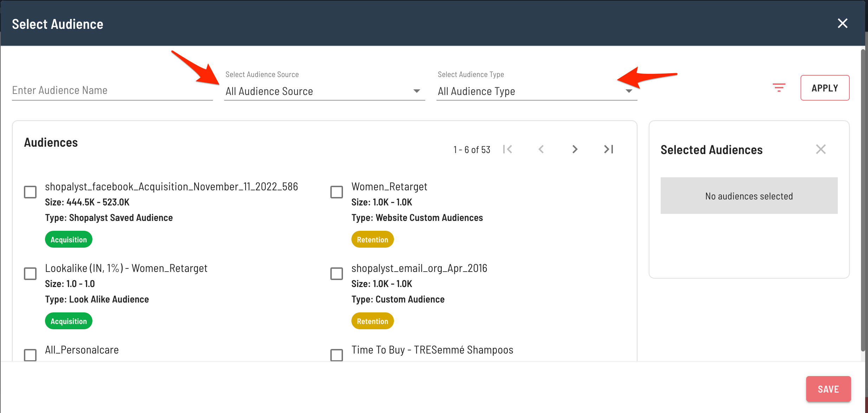The width and height of the screenshot is (868, 413).
Task: Jump to last audiences page
Action: coord(609,149)
